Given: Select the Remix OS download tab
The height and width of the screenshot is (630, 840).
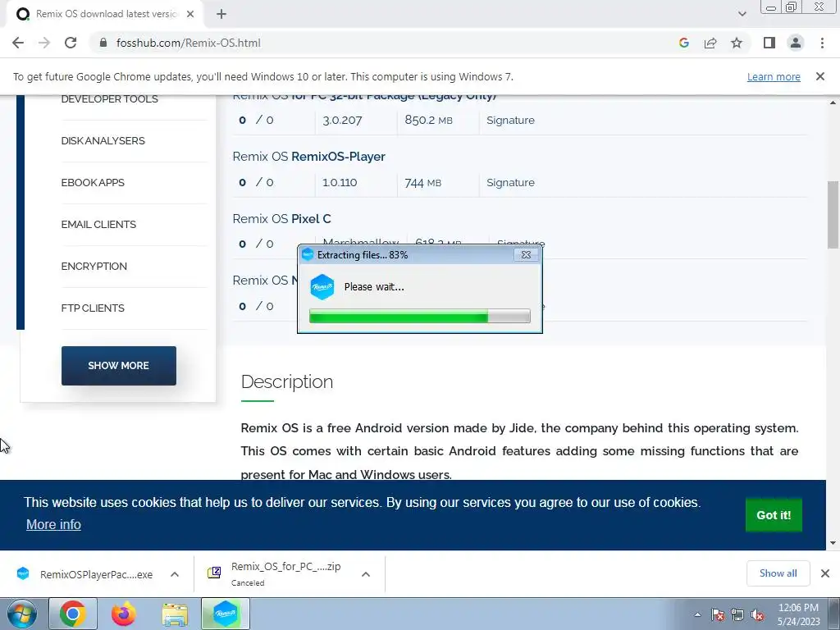Looking at the screenshot, I should (x=104, y=14).
